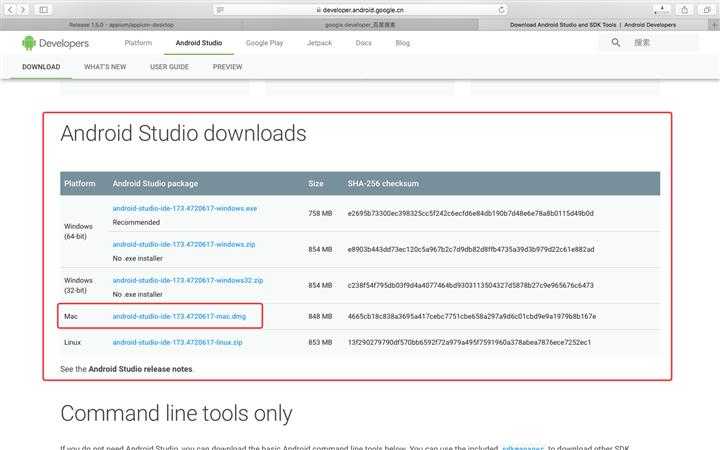The width and height of the screenshot is (720, 450).
Task: Add a new tab with plus button
Action: [714, 25]
